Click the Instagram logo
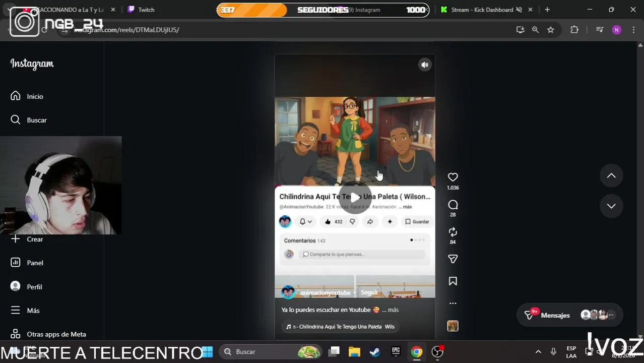The height and width of the screenshot is (363, 644). point(32,64)
